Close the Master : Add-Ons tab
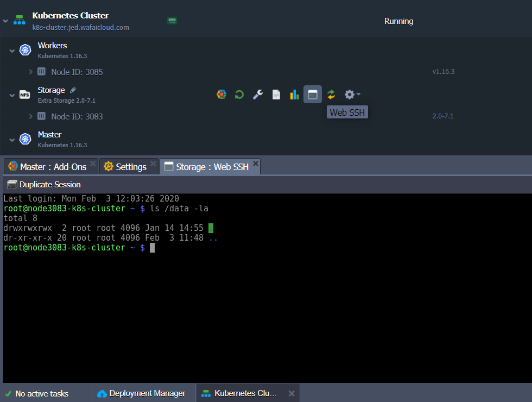This screenshot has height=402, width=532. tap(93, 164)
